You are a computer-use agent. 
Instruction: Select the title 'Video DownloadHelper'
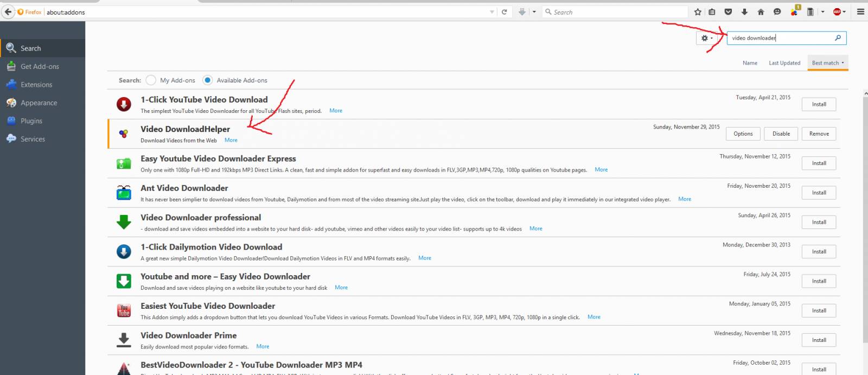(185, 129)
